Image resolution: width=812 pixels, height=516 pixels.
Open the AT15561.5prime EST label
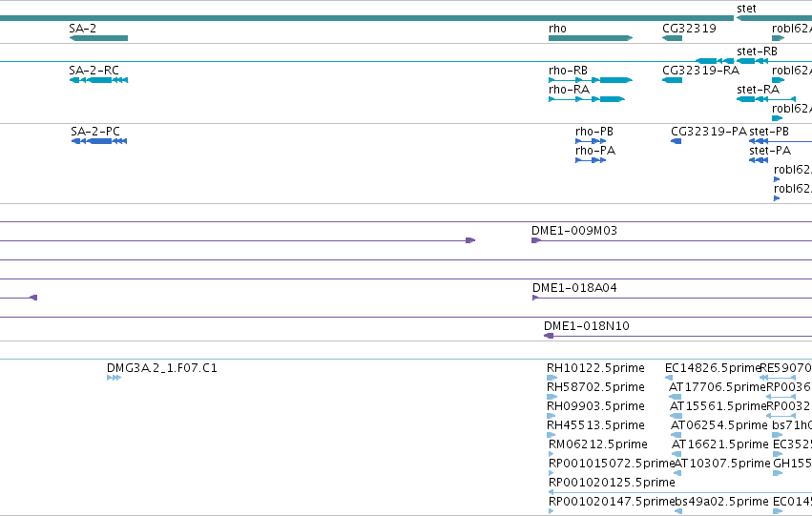[x=718, y=406]
